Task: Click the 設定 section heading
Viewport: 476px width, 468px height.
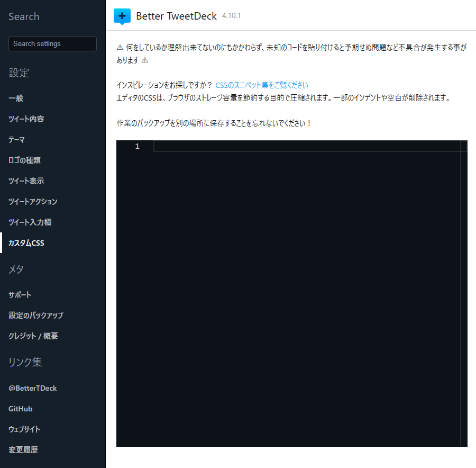Action: click(x=19, y=73)
